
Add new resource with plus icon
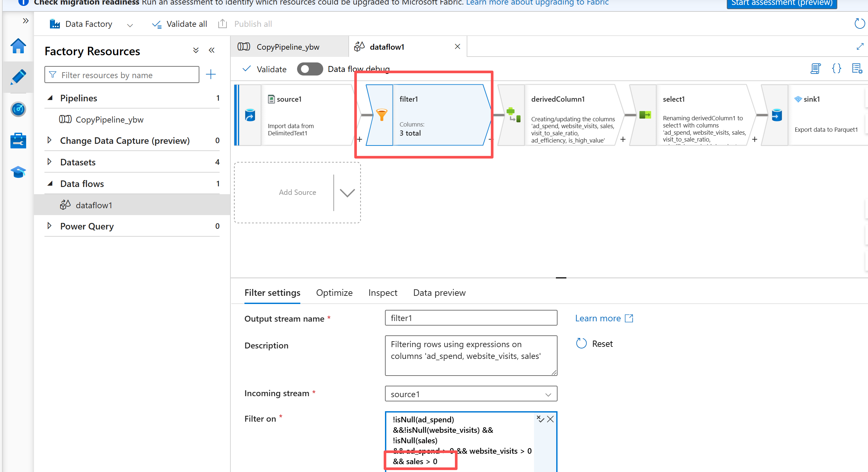[x=210, y=75]
